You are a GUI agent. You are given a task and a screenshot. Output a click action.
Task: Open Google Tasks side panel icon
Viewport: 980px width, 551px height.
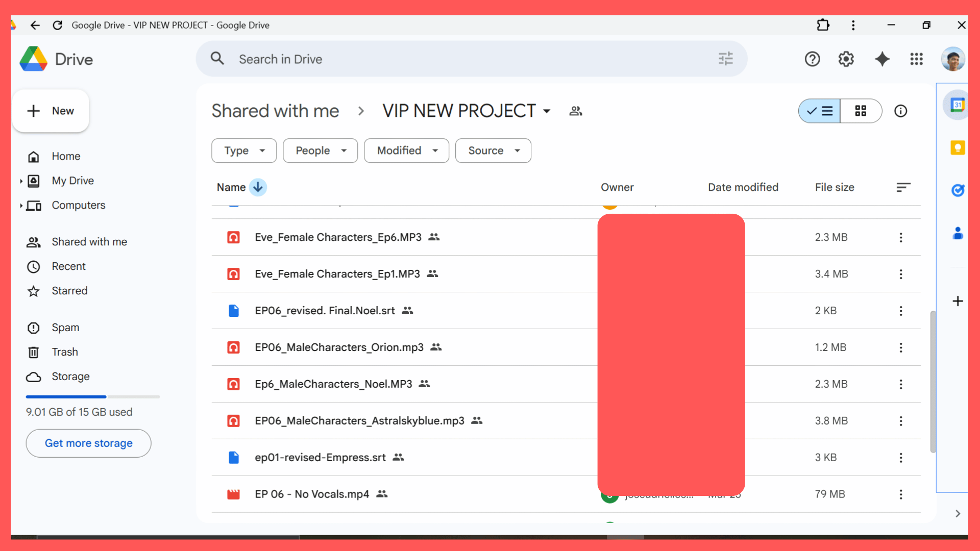(957, 190)
